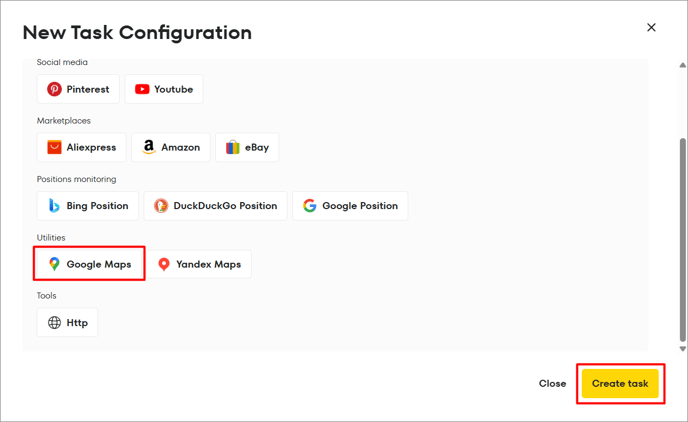Select the Http tool option
Image resolution: width=688 pixels, height=422 pixels.
point(68,322)
